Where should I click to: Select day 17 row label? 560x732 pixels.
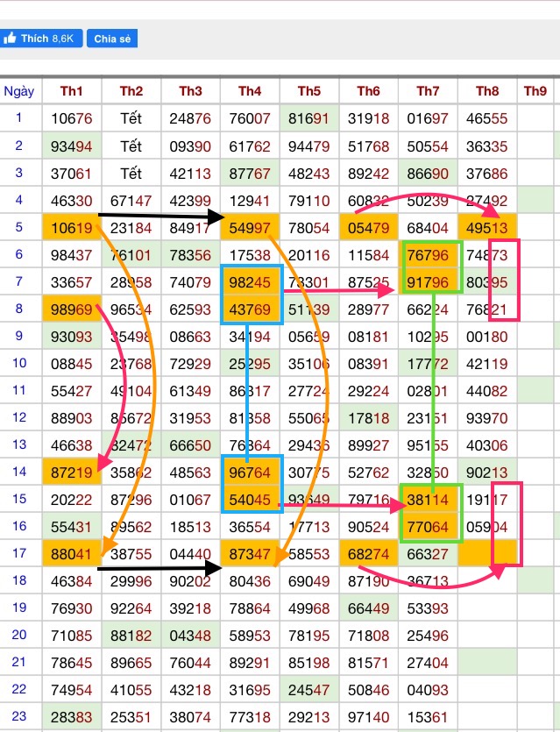[19, 554]
